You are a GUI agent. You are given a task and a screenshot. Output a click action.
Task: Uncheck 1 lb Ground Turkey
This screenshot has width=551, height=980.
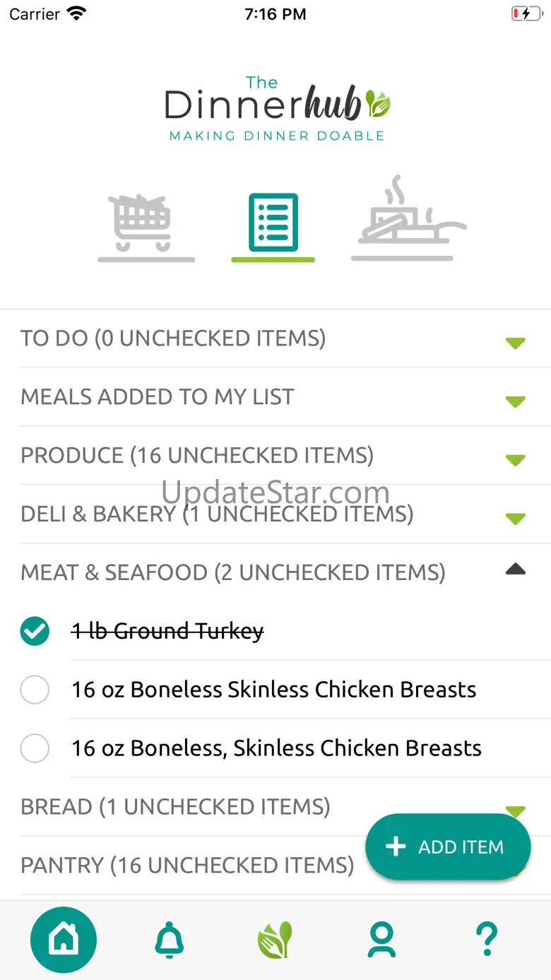(35, 631)
